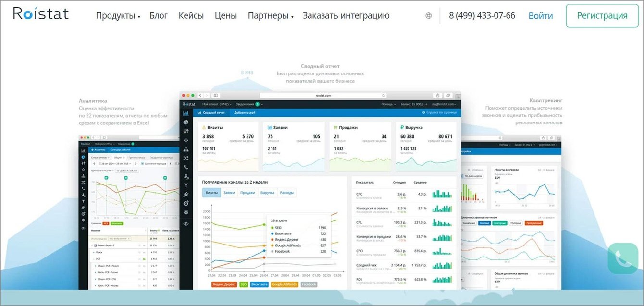644x306 pixels.
Task: Toggle the Google.AdWords legend chip under chart
Action: 285,284
